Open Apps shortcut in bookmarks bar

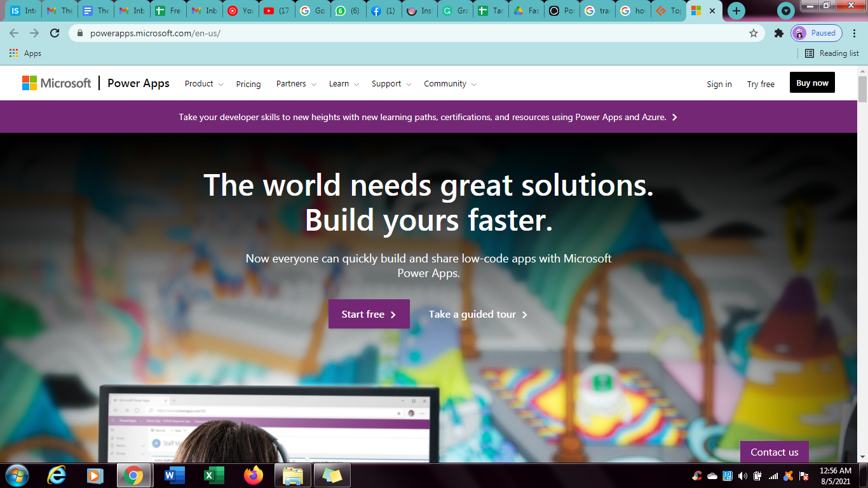pyautogui.click(x=25, y=53)
